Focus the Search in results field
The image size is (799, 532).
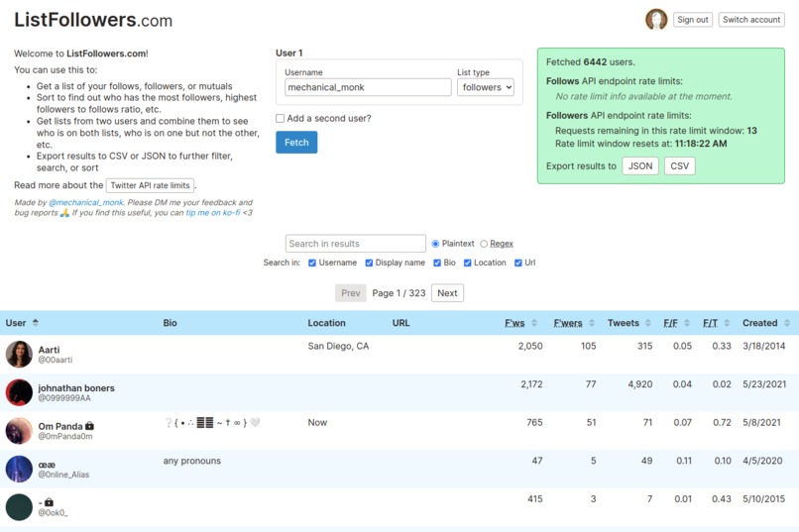(x=356, y=244)
